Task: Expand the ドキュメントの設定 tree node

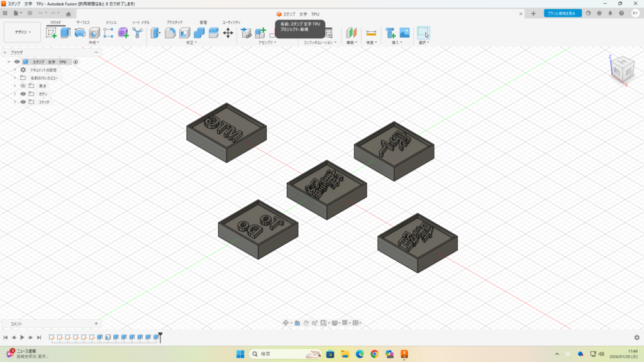Action: pyautogui.click(x=14, y=70)
